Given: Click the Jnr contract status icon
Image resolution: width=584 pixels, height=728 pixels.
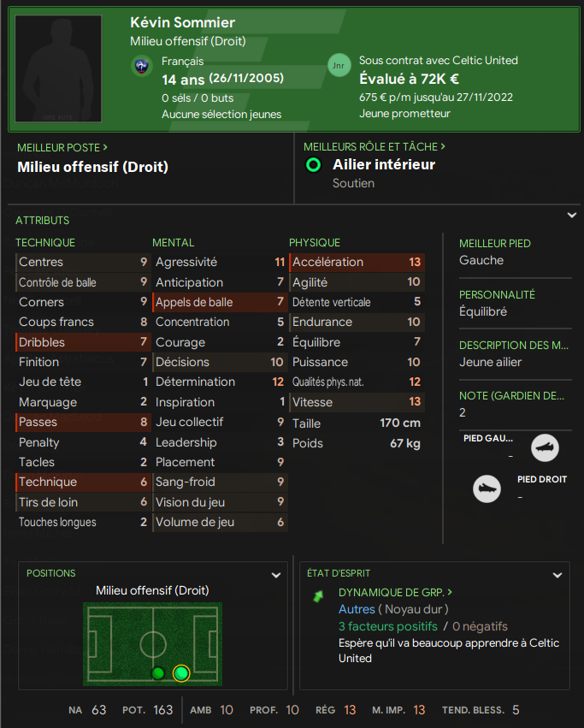Looking at the screenshot, I should (x=339, y=66).
